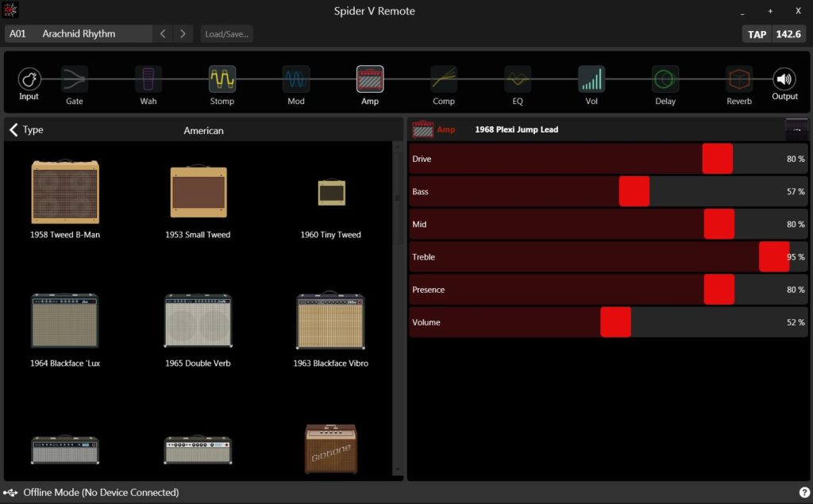Screen dimensions: 813x504
Task: Open the amp panel options ellipsis button
Action: (797, 129)
